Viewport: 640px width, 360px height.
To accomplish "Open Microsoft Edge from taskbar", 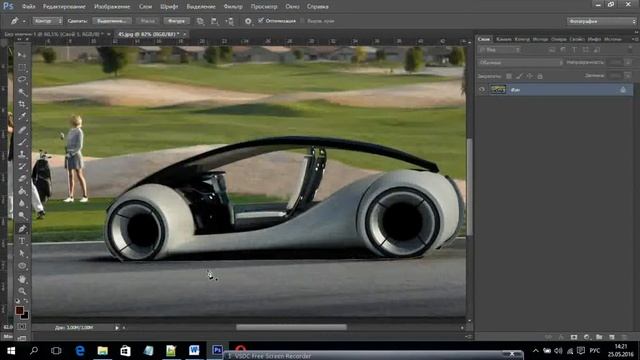I will click(x=80, y=351).
